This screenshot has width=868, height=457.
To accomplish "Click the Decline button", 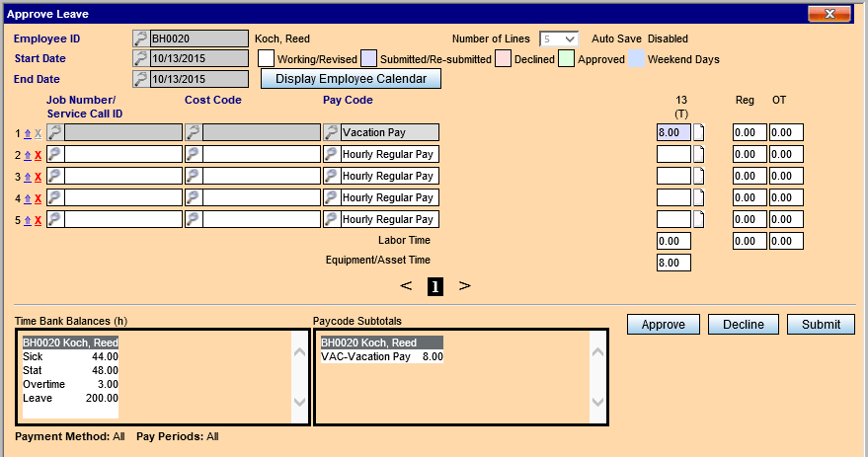I will click(743, 325).
